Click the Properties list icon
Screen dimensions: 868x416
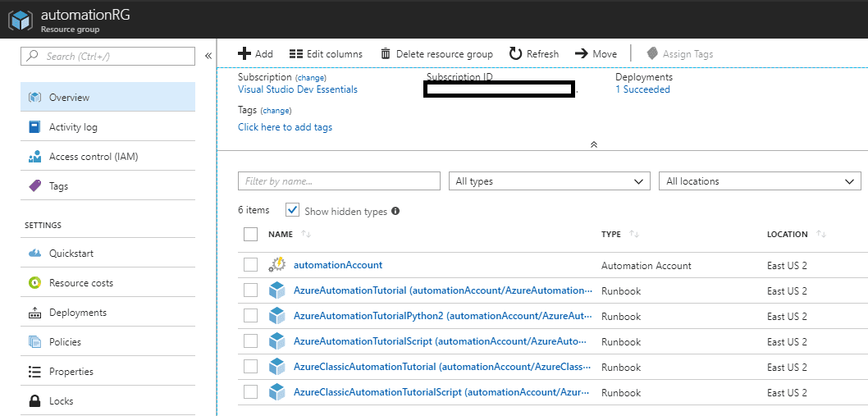pos(35,372)
